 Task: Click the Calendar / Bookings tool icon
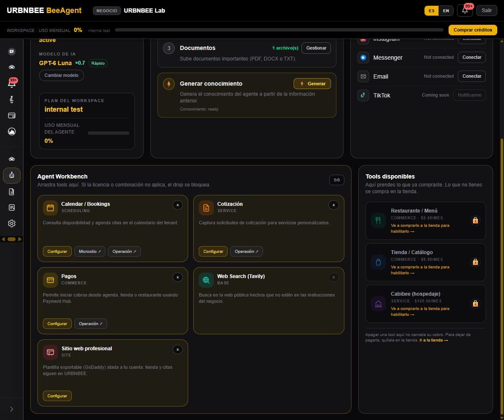(50, 208)
